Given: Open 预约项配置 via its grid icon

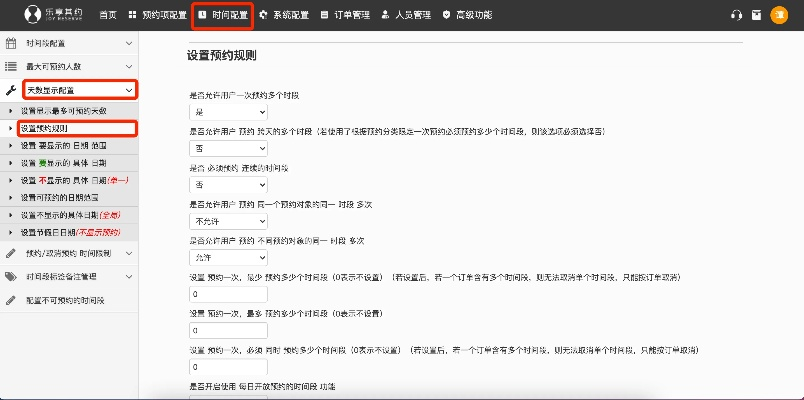Looking at the screenshot, I should point(132,15).
